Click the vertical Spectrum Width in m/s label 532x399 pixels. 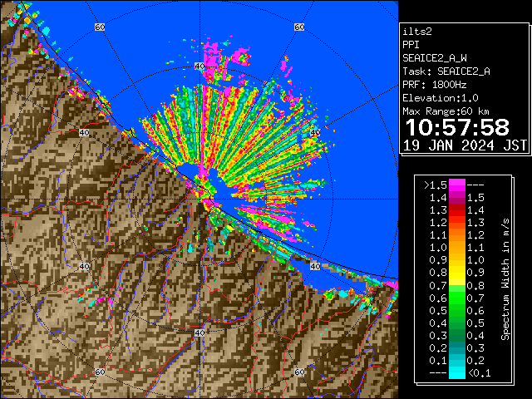505,279
